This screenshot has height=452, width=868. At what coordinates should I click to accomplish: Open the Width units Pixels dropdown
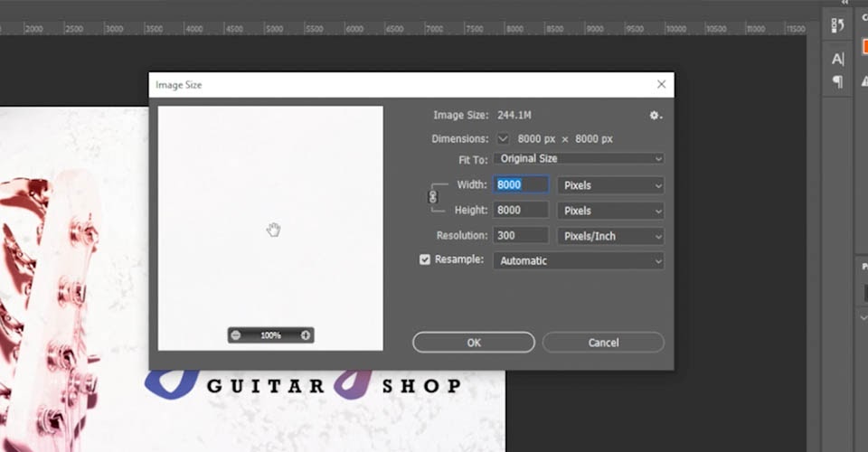pos(610,185)
